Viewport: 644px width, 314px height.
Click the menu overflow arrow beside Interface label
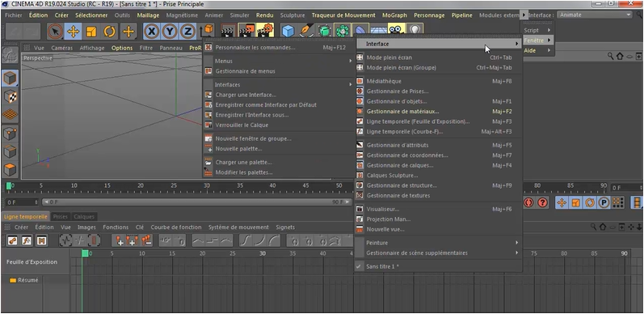tap(524, 15)
